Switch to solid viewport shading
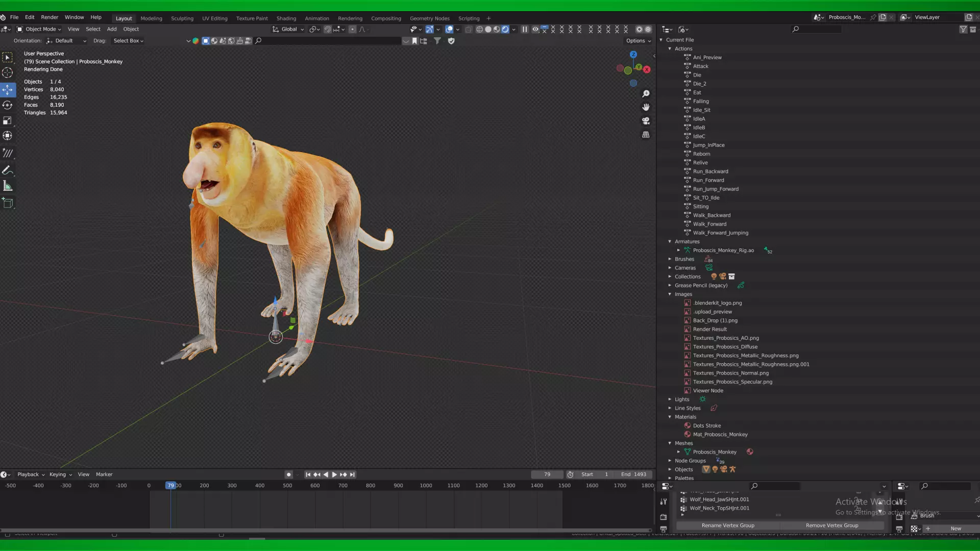Viewport: 980px width, 551px height. (x=488, y=30)
